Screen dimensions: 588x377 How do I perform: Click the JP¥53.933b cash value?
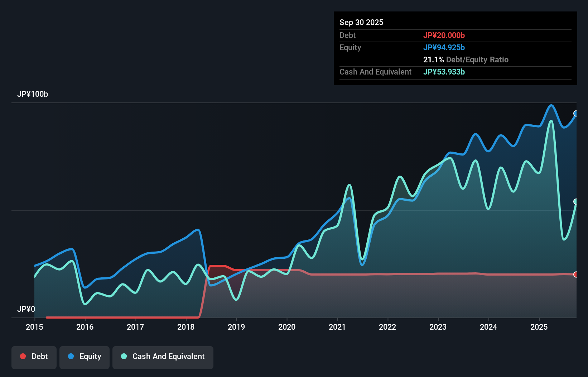(444, 72)
